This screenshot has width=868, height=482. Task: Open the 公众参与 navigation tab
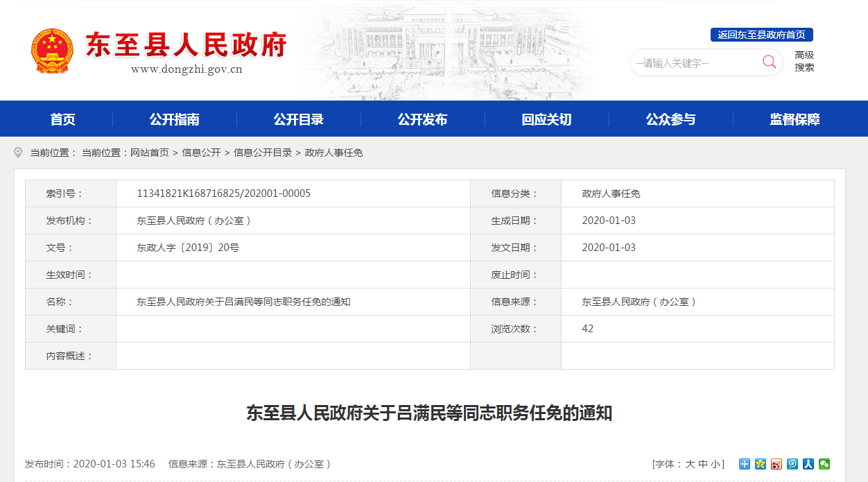click(671, 119)
